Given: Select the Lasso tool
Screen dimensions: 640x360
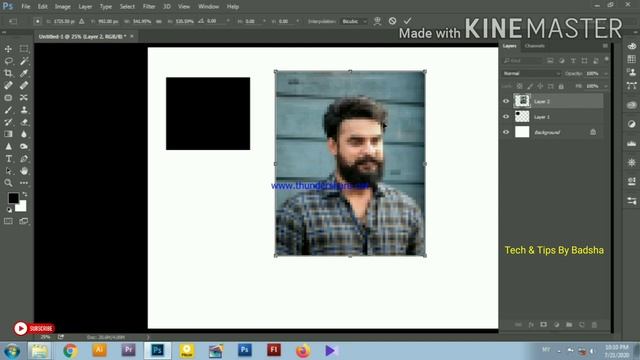Looking at the screenshot, I should pyautogui.click(x=8, y=61).
